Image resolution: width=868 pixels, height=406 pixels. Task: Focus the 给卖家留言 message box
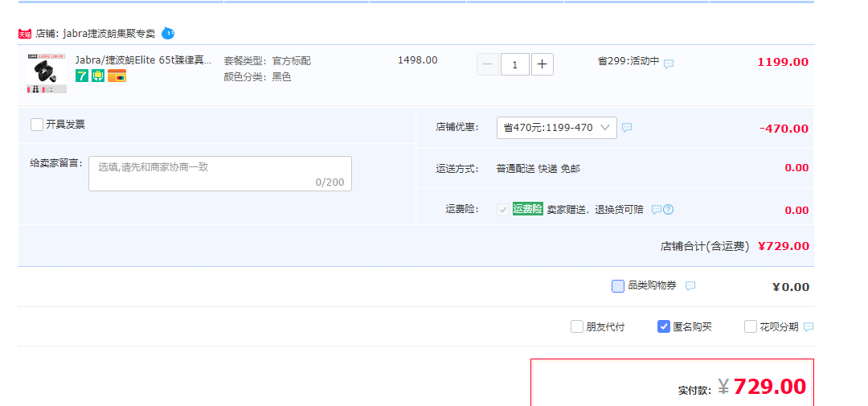click(220, 174)
